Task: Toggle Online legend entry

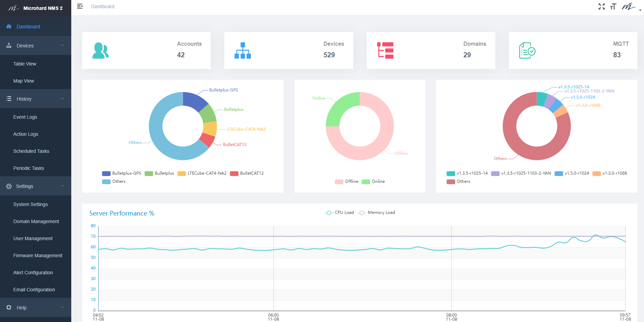Action: point(373,181)
